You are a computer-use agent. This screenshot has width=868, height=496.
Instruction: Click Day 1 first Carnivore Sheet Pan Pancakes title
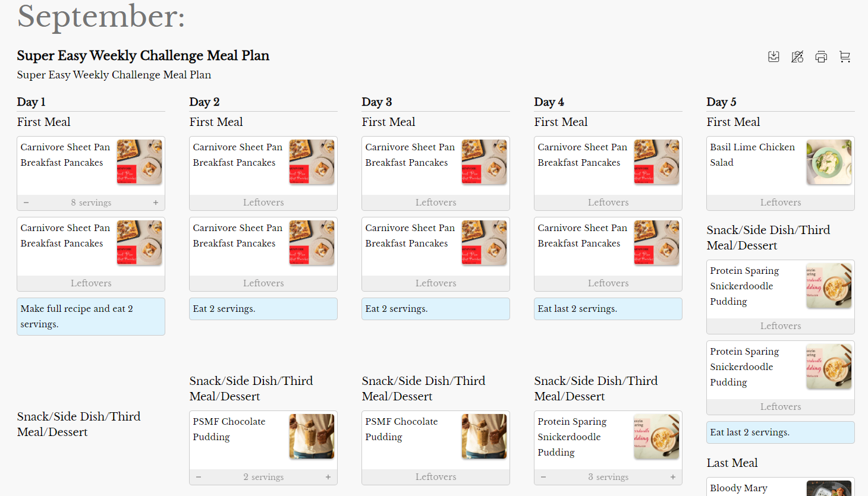[x=65, y=154]
